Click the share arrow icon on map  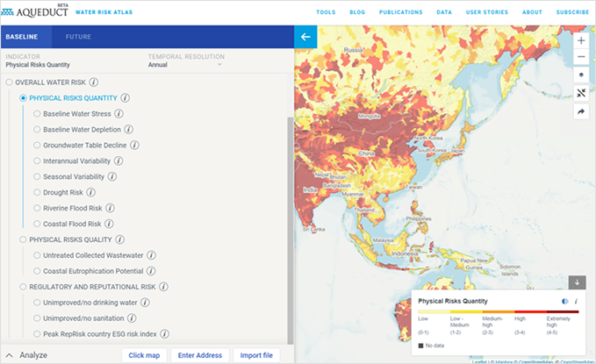coord(581,112)
